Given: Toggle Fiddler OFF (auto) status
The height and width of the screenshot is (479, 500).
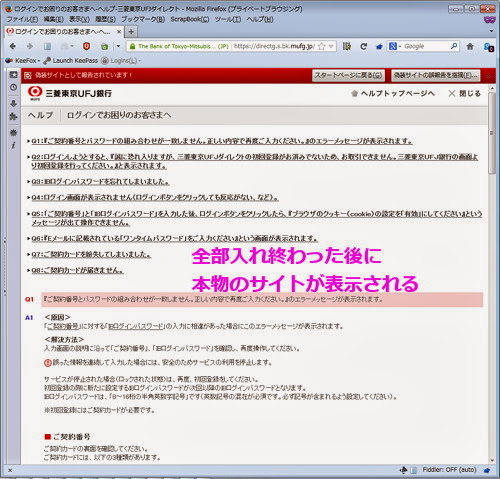Looking at the screenshot, I should pos(449,470).
